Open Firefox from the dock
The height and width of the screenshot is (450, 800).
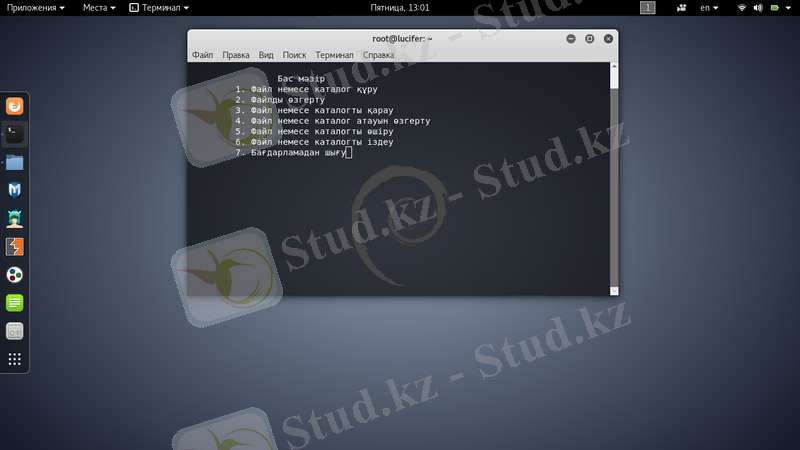(x=15, y=105)
